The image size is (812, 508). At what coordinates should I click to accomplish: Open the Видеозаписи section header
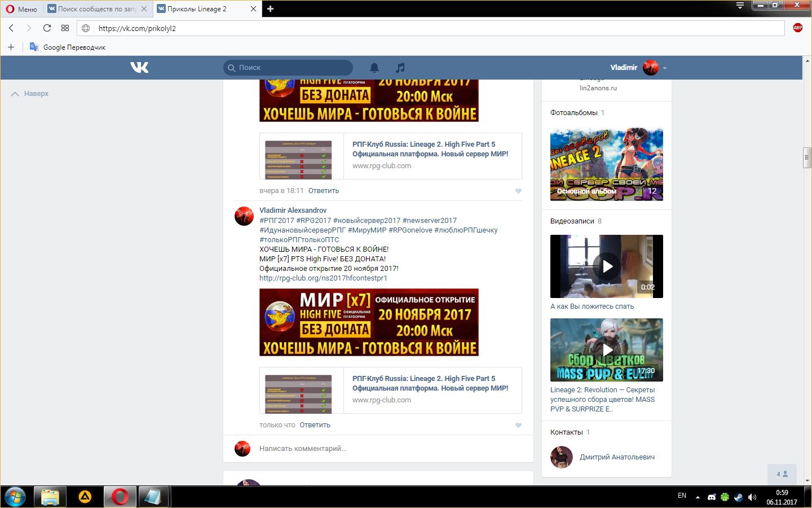tap(572, 221)
